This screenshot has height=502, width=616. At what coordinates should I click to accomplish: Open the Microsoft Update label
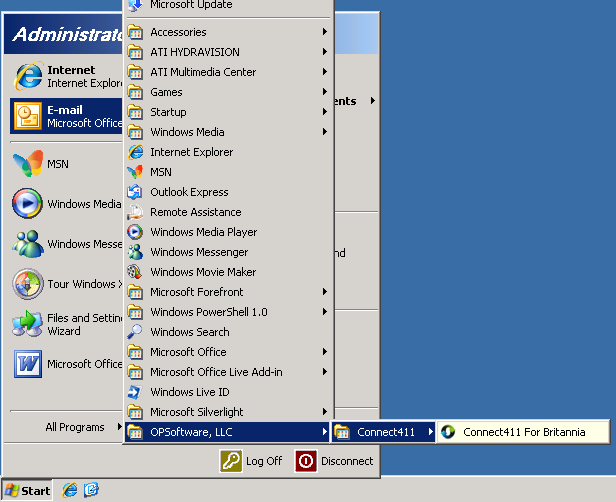tap(191, 5)
